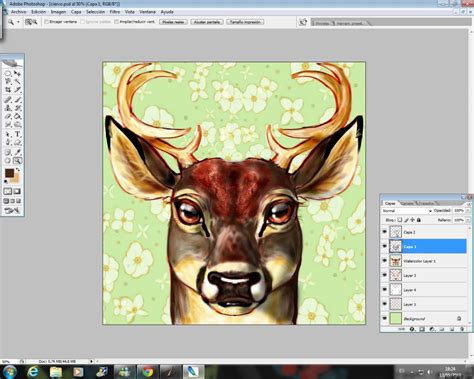Hide the Layer 4 layer
The width and height of the screenshot is (474, 379).
coord(385,289)
